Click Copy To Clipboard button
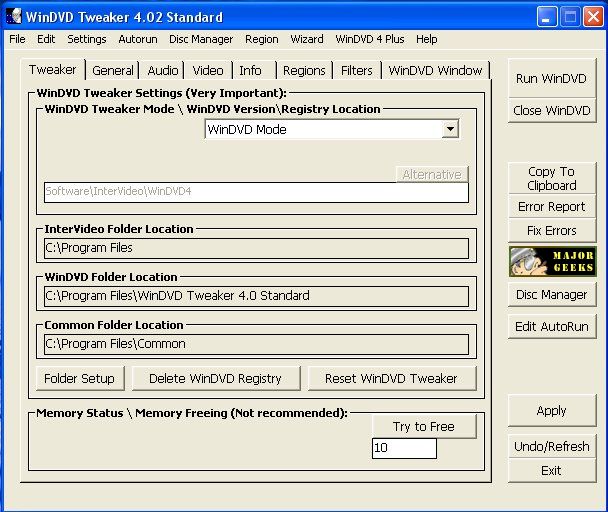The image size is (608, 512). pos(551,178)
